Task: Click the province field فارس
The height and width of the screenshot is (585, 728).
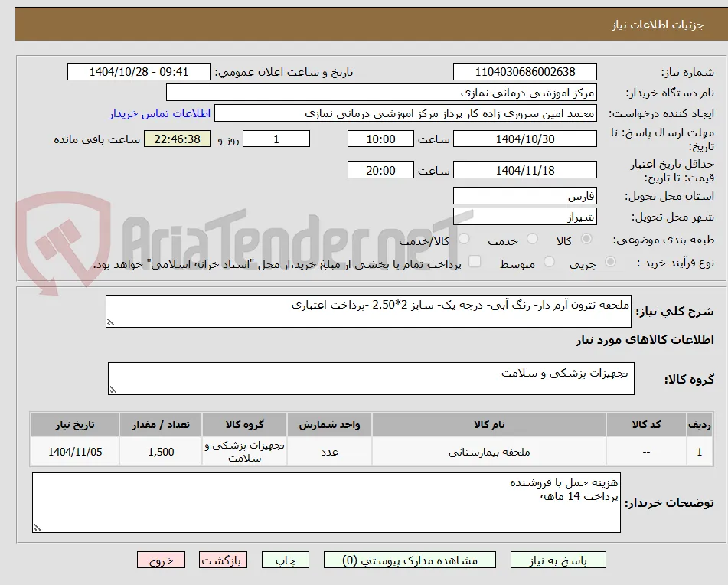Action: [524, 196]
